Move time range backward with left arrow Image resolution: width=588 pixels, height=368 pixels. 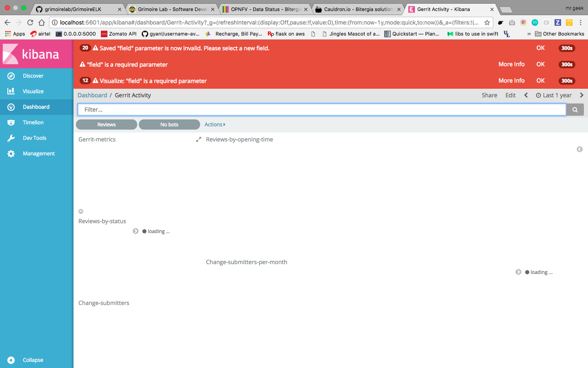tap(526, 95)
